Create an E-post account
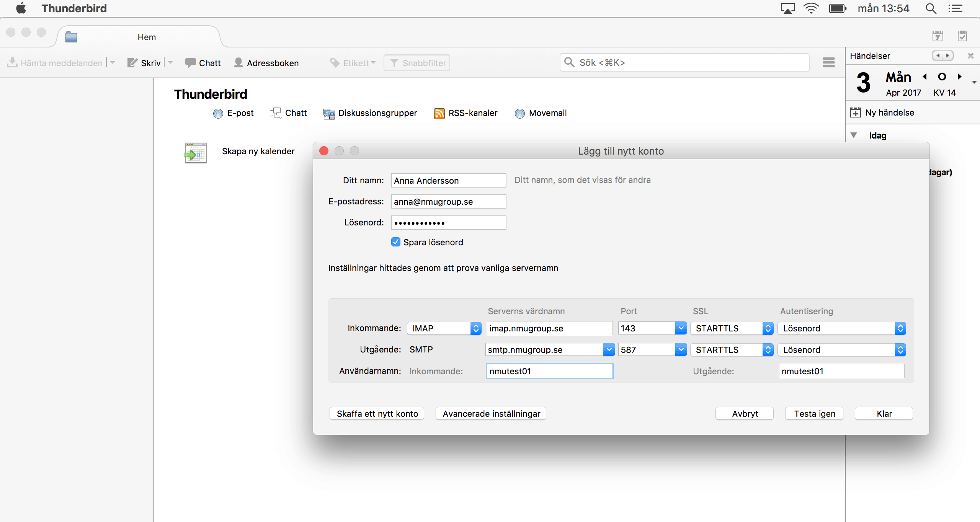The height and width of the screenshot is (522, 980). [x=234, y=113]
